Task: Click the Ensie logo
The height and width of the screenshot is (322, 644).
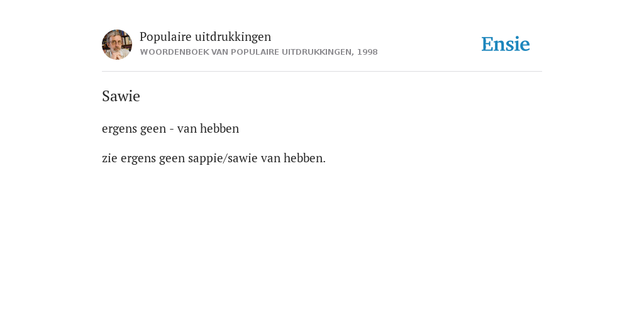Action: (506, 44)
